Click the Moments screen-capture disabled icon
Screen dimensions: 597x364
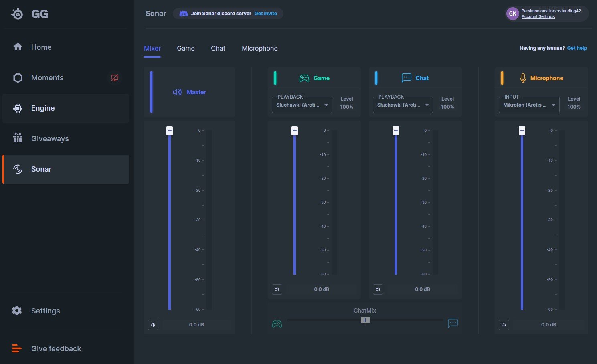click(115, 78)
